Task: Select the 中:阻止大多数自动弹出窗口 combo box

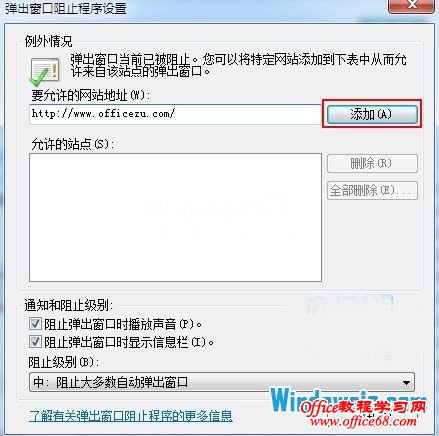Action: [x=222, y=382]
